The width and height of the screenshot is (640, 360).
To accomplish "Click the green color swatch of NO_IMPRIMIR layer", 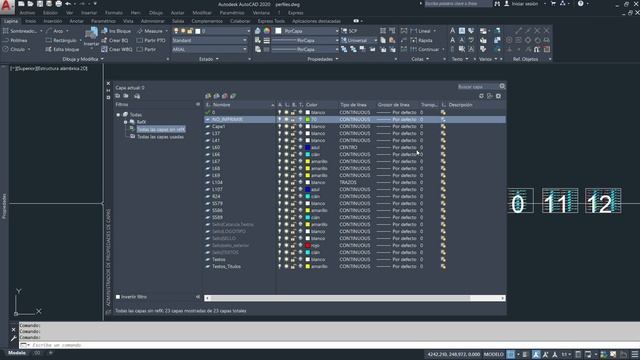I will point(308,120).
